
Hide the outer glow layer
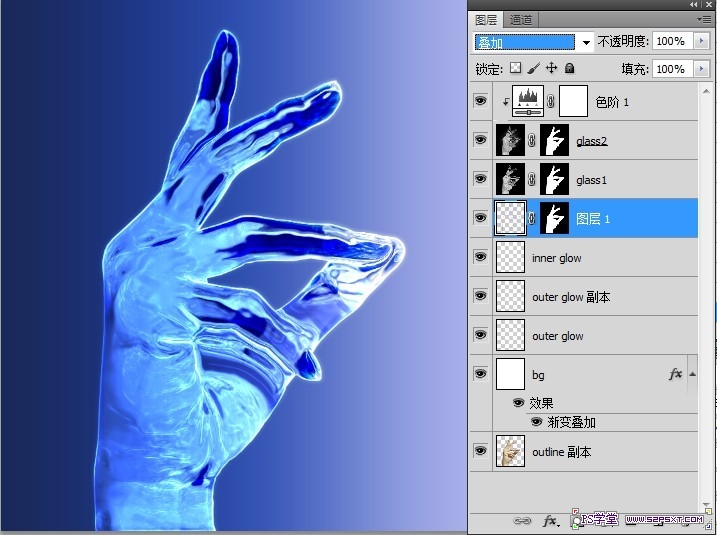click(480, 335)
